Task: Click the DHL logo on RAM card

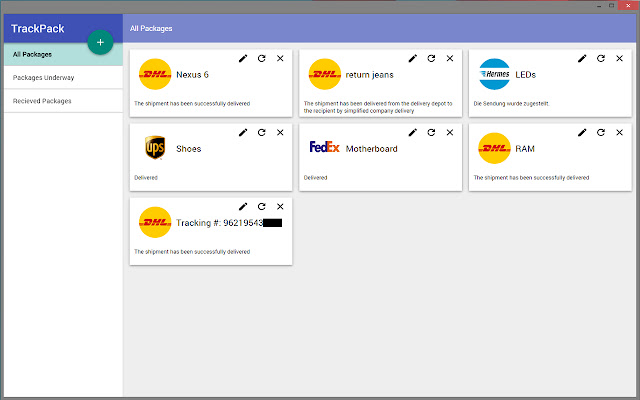Action: [x=494, y=148]
